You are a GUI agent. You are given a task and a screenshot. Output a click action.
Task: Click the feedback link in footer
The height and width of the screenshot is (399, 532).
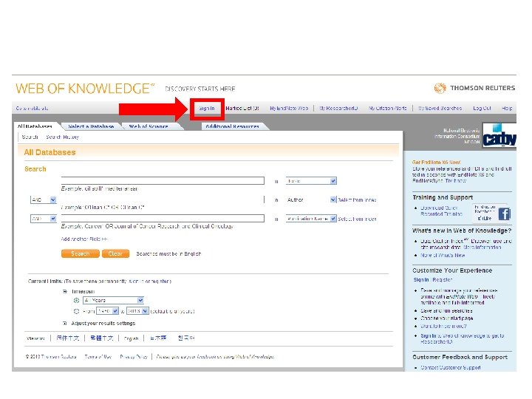[x=215, y=357]
